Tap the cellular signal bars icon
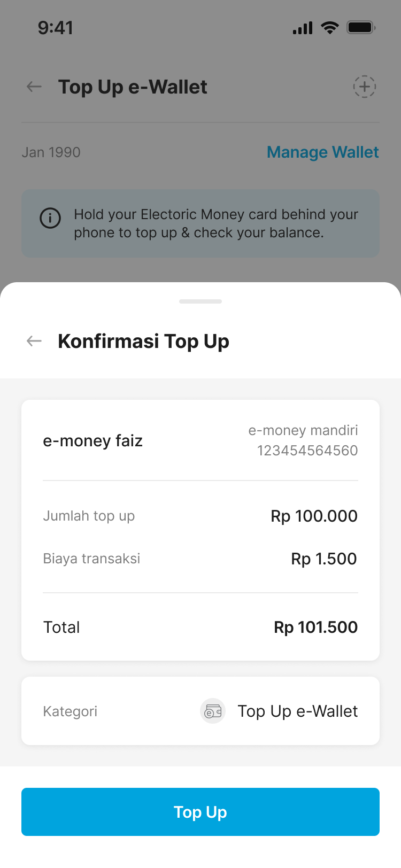This screenshot has width=401, height=868. coord(303,28)
